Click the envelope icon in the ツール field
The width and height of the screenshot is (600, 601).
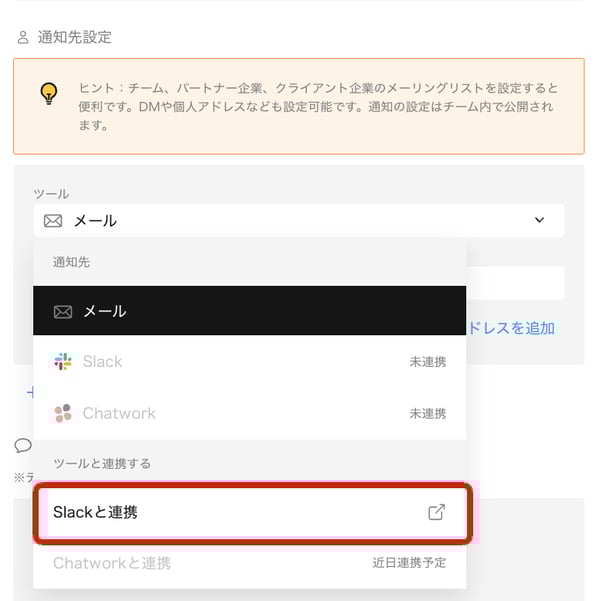tap(53, 221)
